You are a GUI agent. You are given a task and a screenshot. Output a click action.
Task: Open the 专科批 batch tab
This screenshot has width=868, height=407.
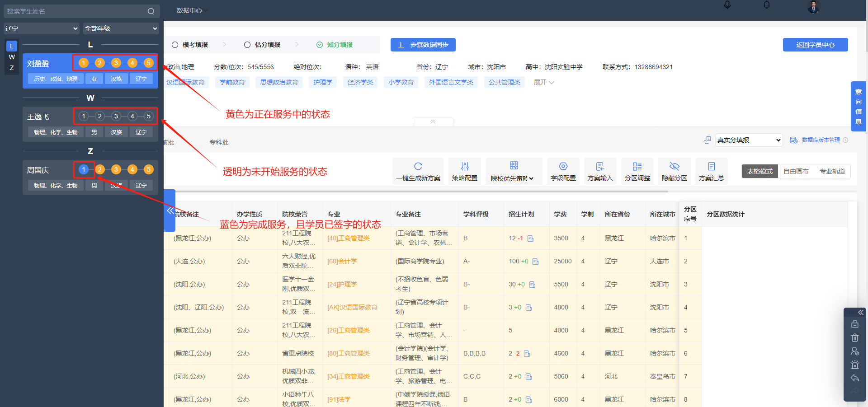(x=219, y=142)
